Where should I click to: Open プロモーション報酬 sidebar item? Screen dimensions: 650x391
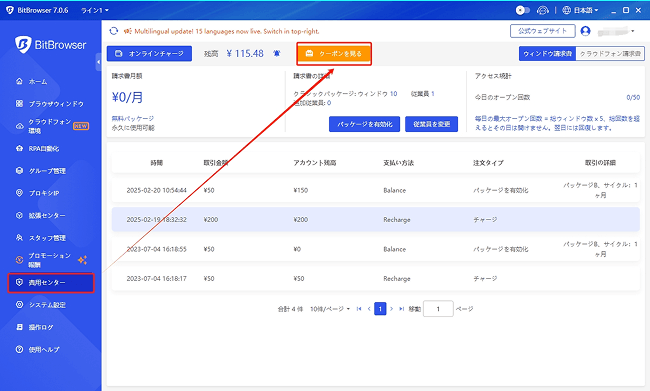[50, 260]
